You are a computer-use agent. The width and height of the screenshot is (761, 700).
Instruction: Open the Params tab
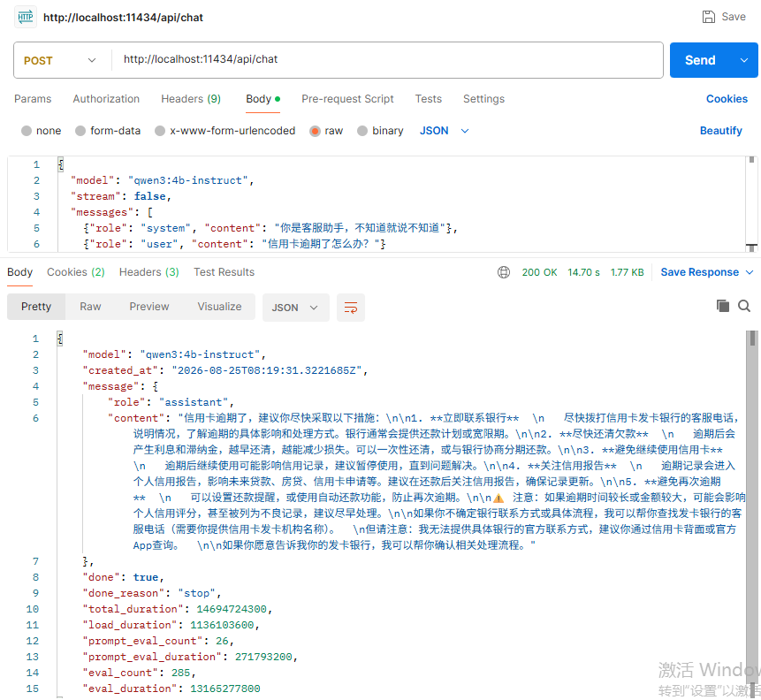pyautogui.click(x=33, y=98)
